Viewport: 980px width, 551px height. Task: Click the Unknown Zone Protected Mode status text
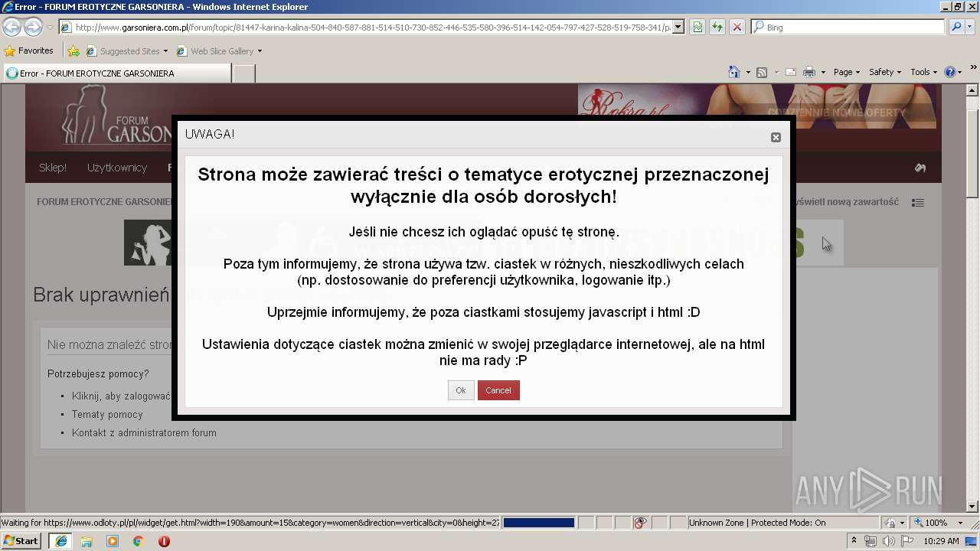pyautogui.click(x=756, y=523)
